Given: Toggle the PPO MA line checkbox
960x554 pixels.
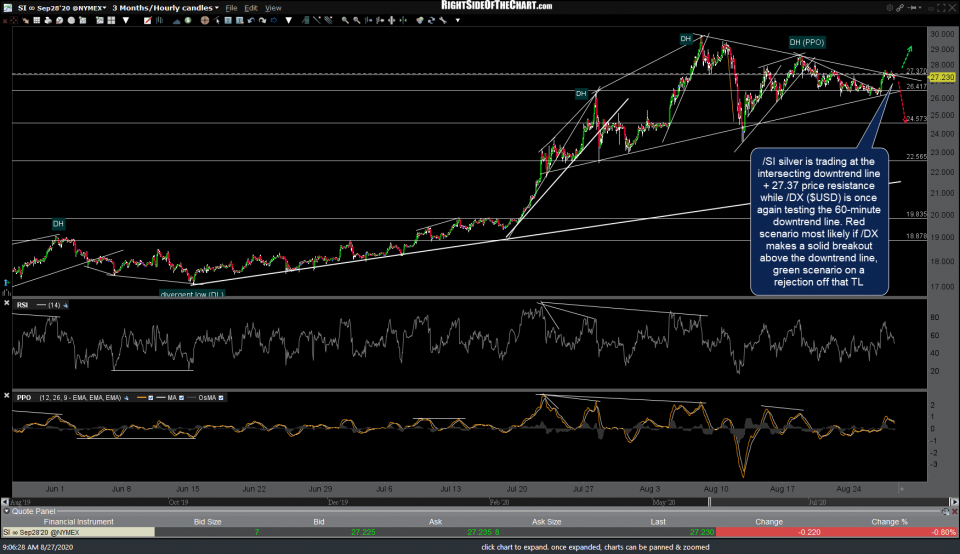Looking at the screenshot, I should (181, 398).
